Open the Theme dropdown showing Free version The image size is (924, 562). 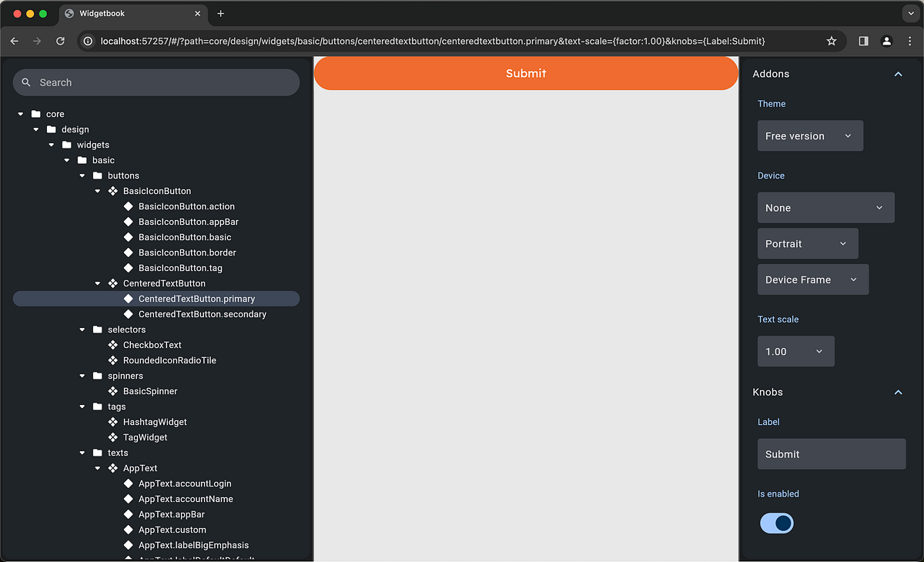pos(810,135)
